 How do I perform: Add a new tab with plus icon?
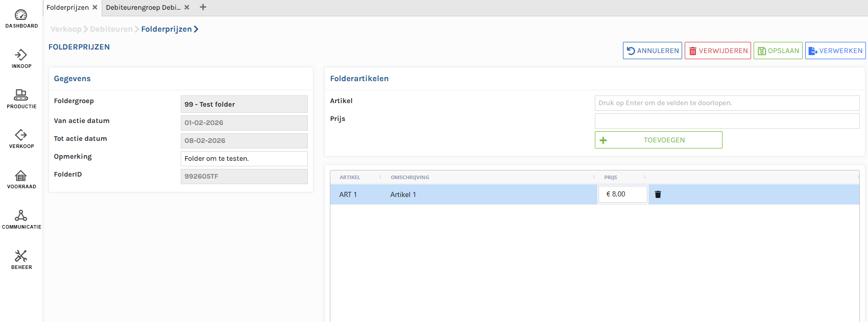pos(203,7)
